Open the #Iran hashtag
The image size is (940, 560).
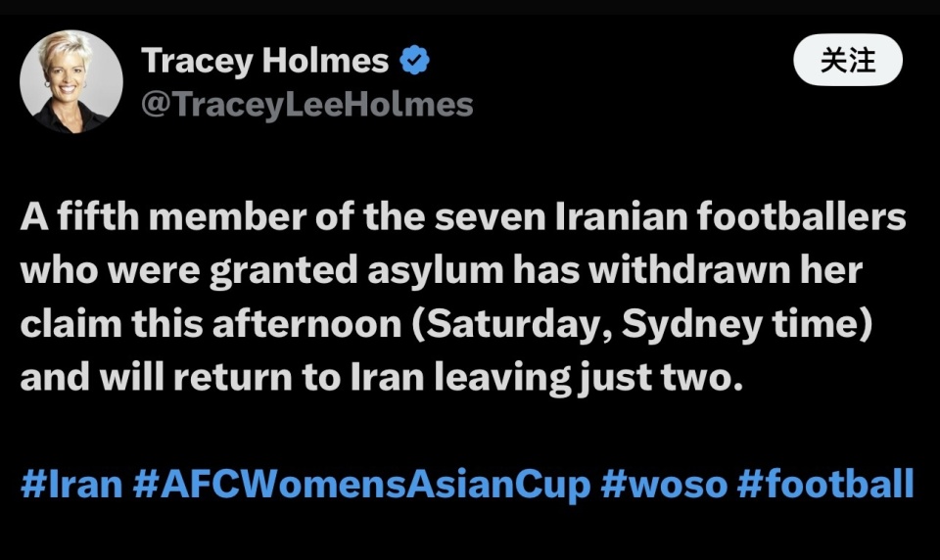(71, 485)
